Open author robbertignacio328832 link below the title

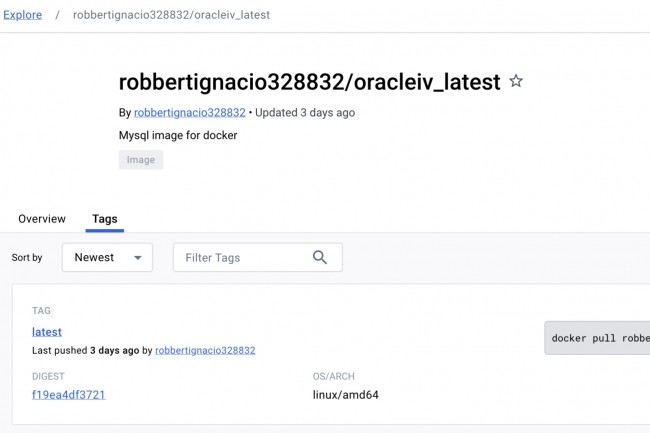190,113
